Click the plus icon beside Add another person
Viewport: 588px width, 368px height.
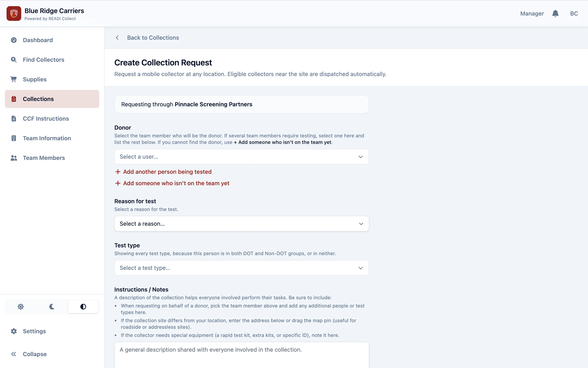(118, 172)
